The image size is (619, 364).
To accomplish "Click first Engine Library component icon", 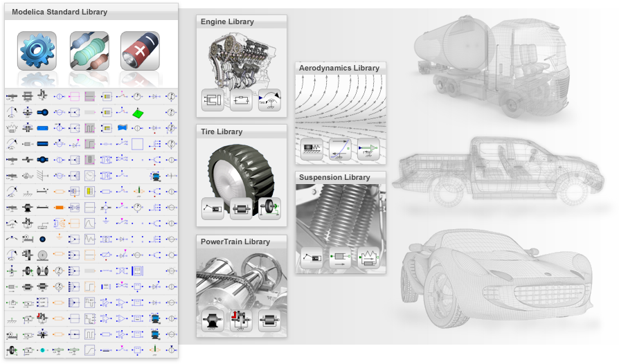I will (x=213, y=100).
